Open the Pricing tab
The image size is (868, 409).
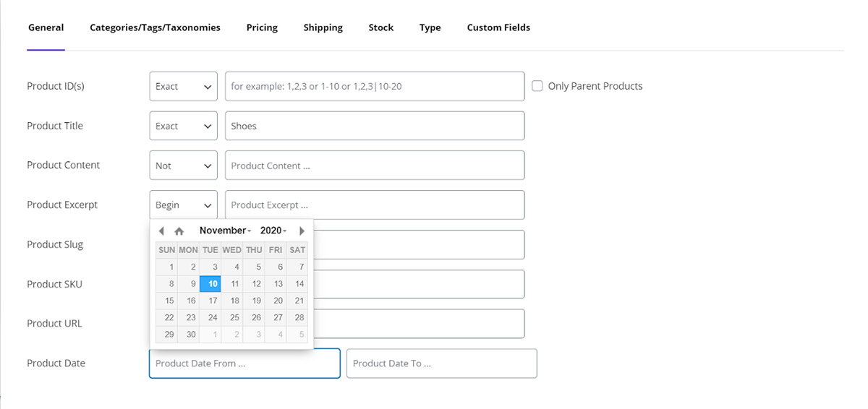[262, 27]
